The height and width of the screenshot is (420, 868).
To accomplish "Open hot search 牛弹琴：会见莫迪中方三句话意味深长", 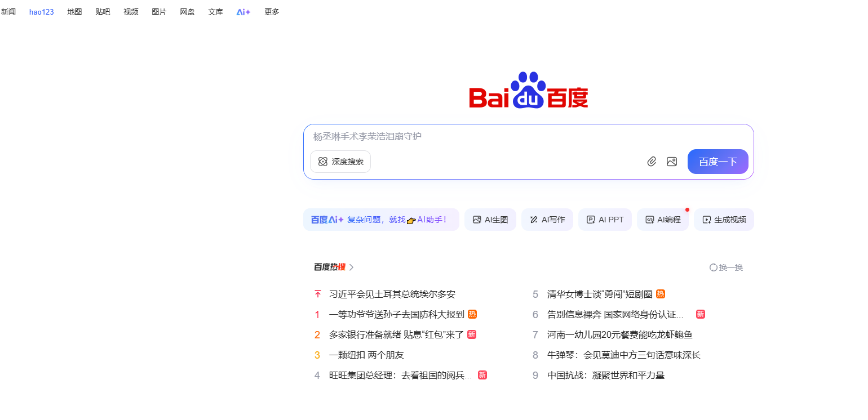I will click(624, 355).
